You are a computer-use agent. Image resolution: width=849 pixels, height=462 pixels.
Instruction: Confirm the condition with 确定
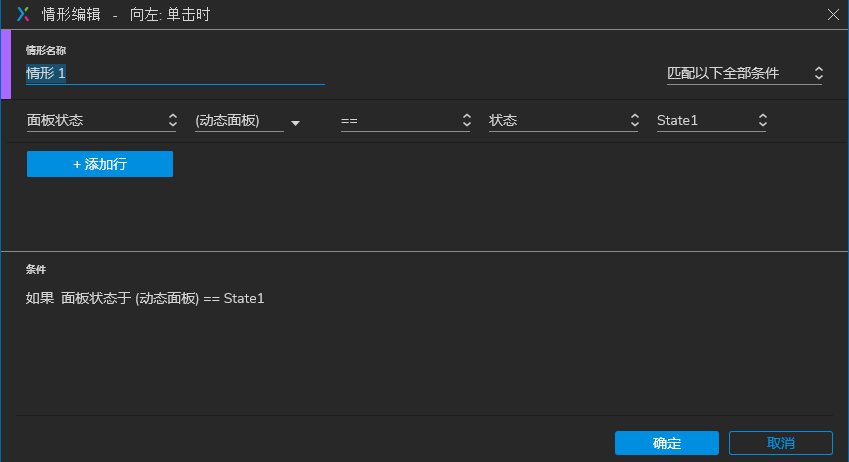tap(667, 443)
